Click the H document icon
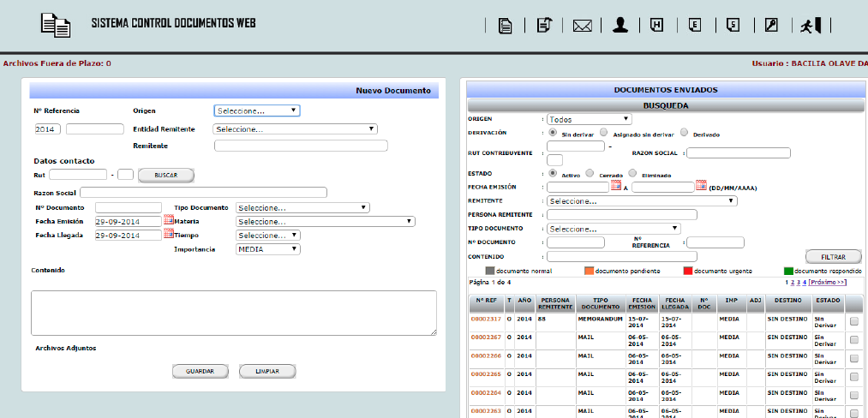868x418 pixels. 657,25
